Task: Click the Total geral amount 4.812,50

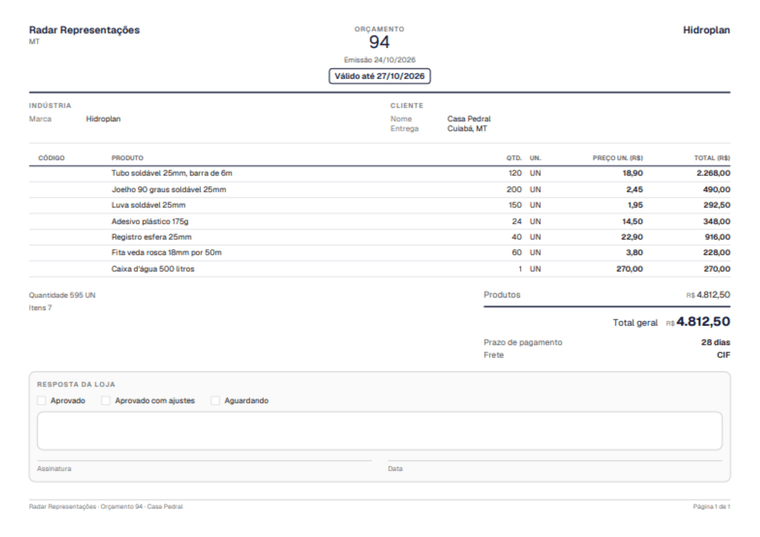Action: [703, 322]
